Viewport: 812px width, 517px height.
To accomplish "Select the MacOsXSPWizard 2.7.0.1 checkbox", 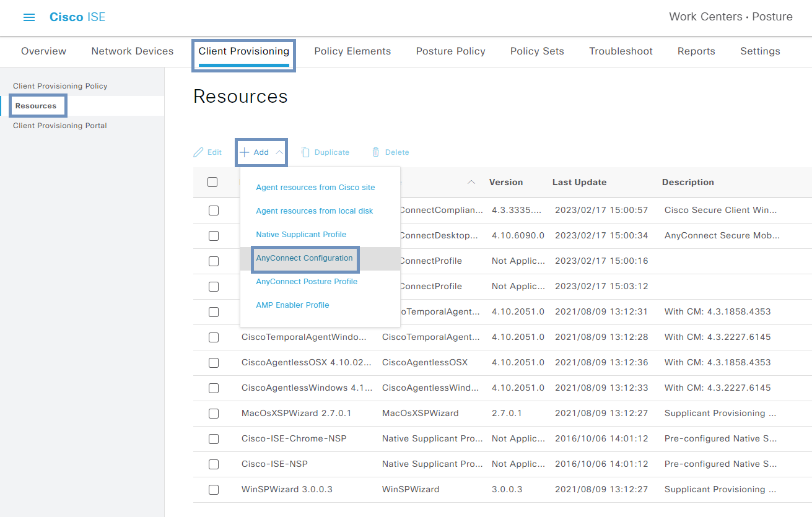I will (x=214, y=414).
